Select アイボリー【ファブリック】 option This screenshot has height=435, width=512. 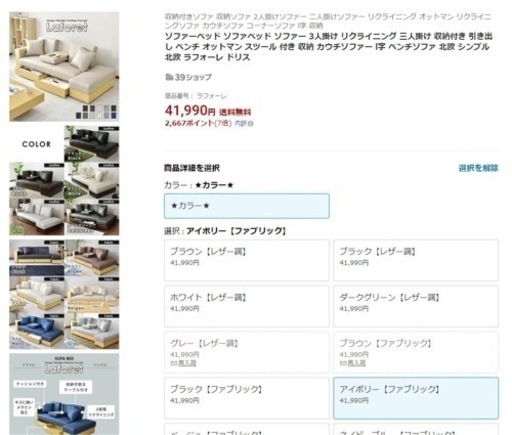click(x=416, y=398)
